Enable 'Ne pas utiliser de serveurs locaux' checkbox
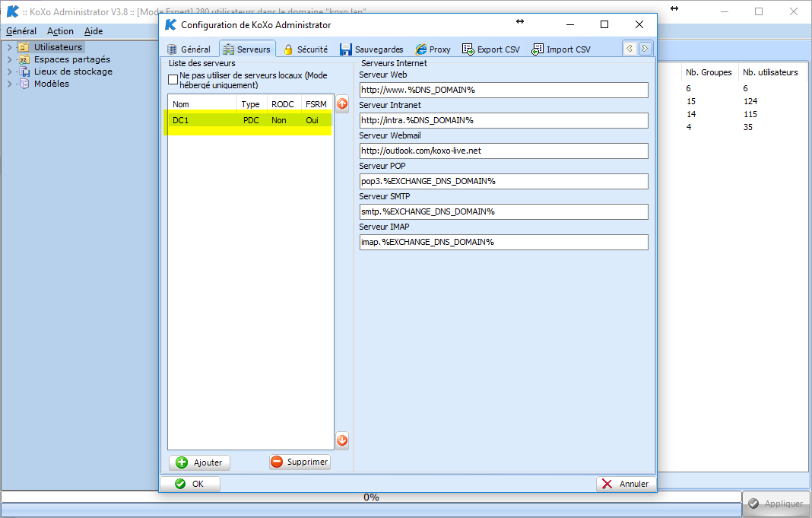 click(173, 80)
